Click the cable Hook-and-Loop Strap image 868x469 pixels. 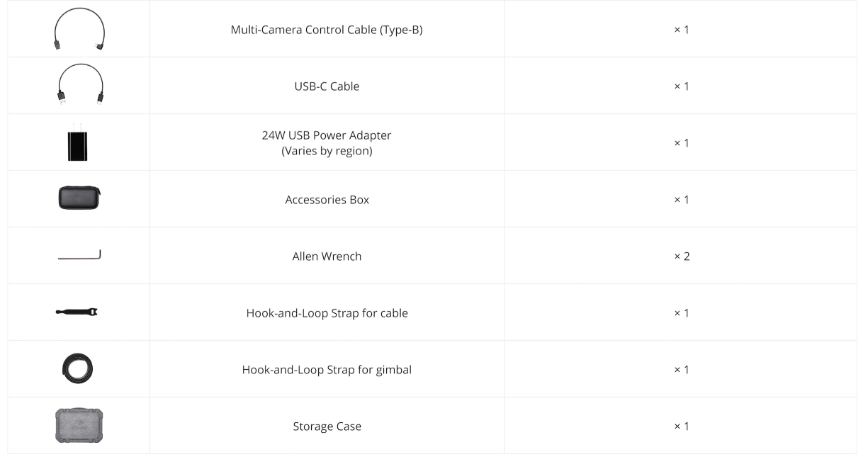77,312
